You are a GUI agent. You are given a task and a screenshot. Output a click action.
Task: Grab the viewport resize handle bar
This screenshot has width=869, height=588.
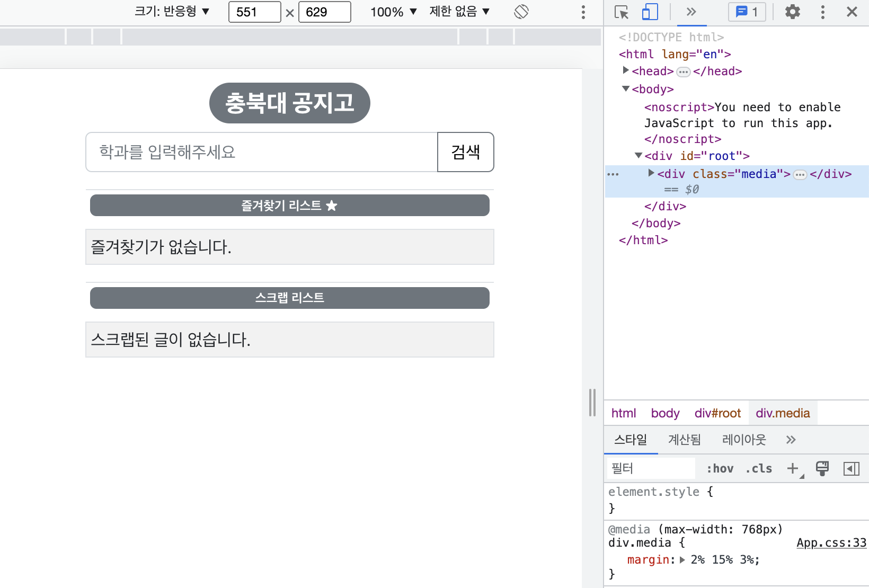pos(592,403)
